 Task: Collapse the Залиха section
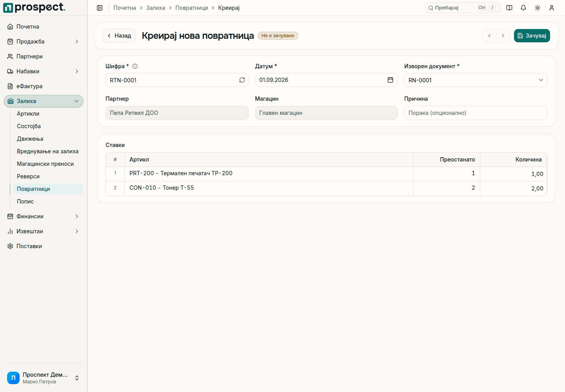pyautogui.click(x=44, y=101)
